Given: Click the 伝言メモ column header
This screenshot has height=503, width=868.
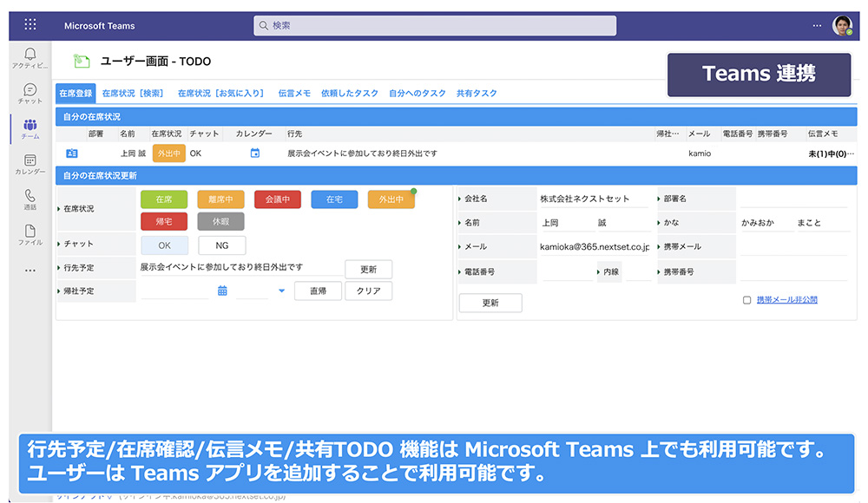Looking at the screenshot, I should point(823,134).
